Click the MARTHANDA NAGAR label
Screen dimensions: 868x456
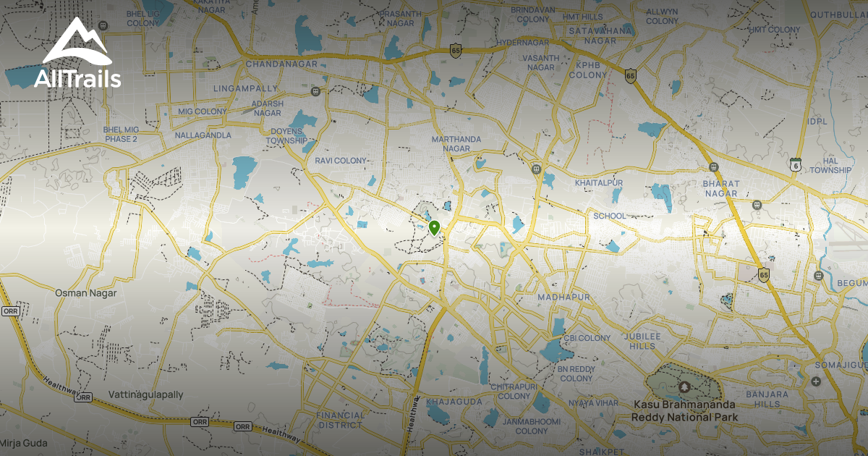coord(456,144)
